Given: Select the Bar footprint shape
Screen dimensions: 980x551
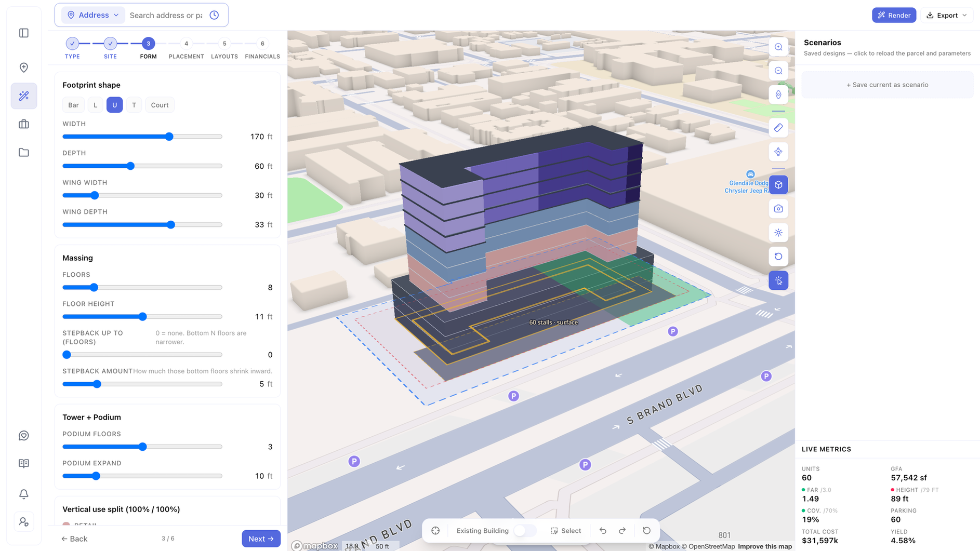Looking at the screenshot, I should (73, 105).
